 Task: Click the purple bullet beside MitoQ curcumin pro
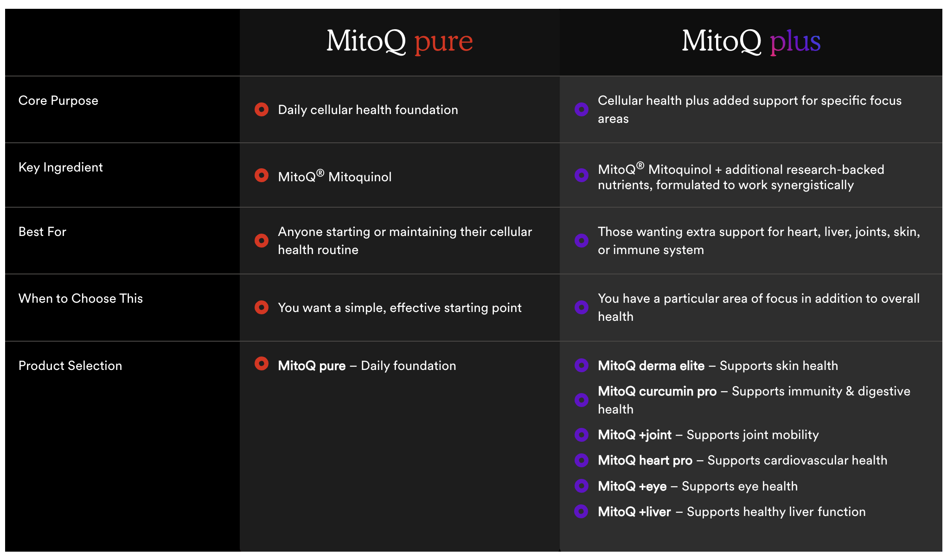click(582, 400)
